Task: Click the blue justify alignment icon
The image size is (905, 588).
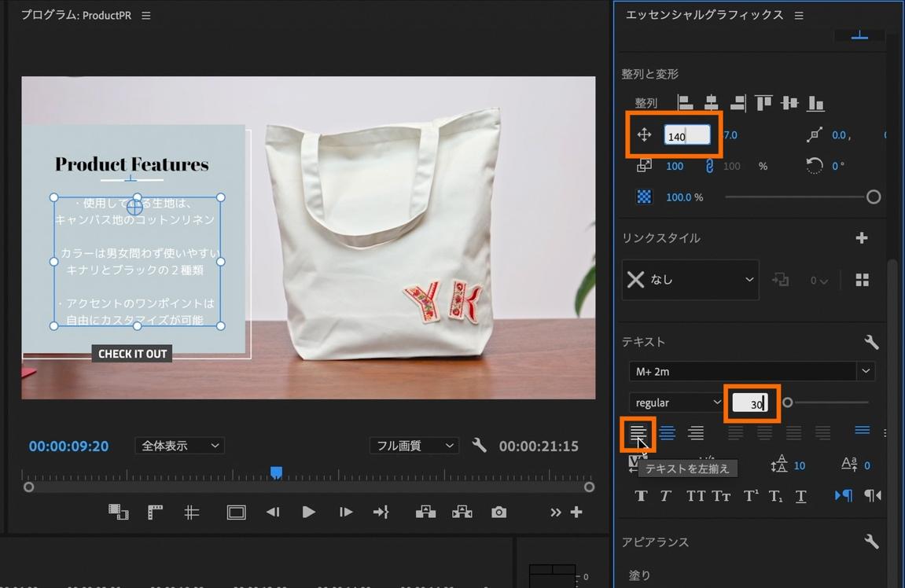Action: [x=863, y=430]
